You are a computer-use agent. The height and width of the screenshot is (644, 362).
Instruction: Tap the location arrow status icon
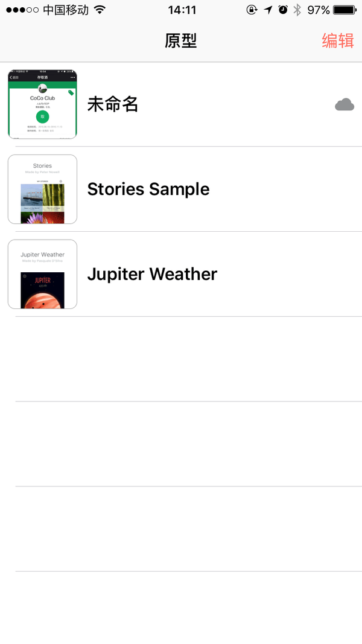268,10
